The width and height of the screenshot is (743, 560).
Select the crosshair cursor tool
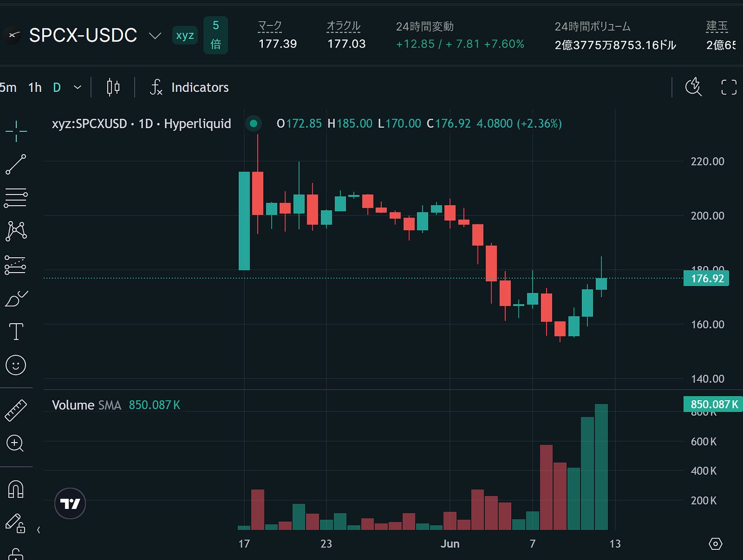point(16,131)
